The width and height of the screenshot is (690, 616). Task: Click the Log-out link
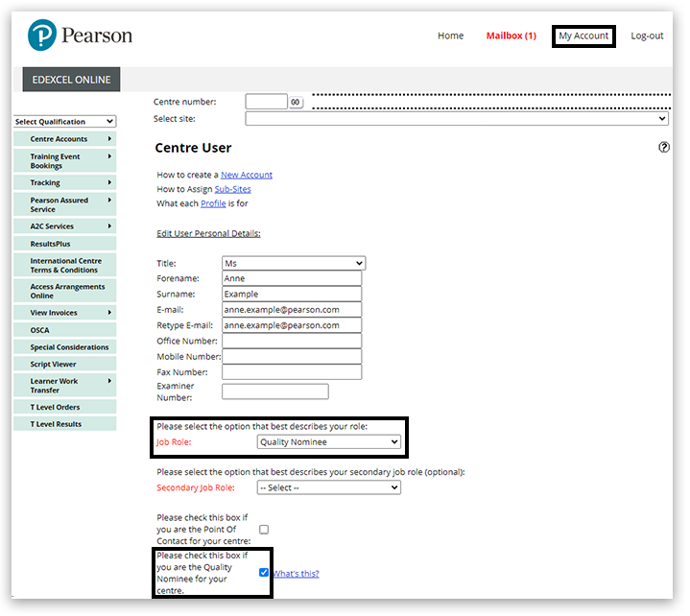647,36
